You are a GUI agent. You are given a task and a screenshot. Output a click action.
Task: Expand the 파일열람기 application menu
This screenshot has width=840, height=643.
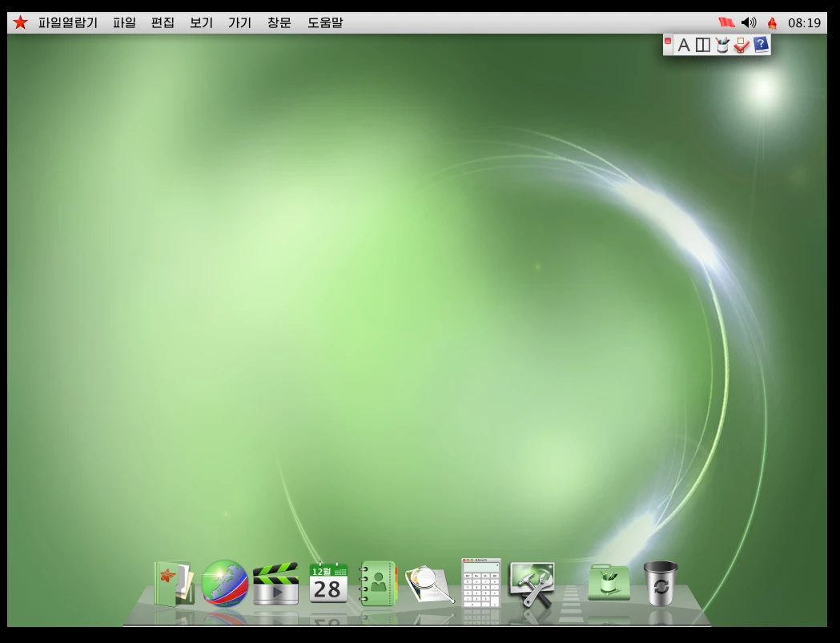point(68,22)
